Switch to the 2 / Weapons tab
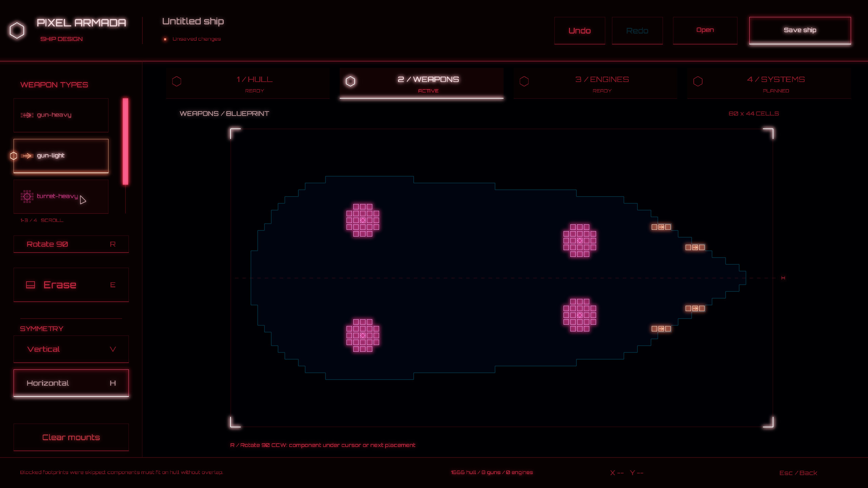 click(x=421, y=83)
